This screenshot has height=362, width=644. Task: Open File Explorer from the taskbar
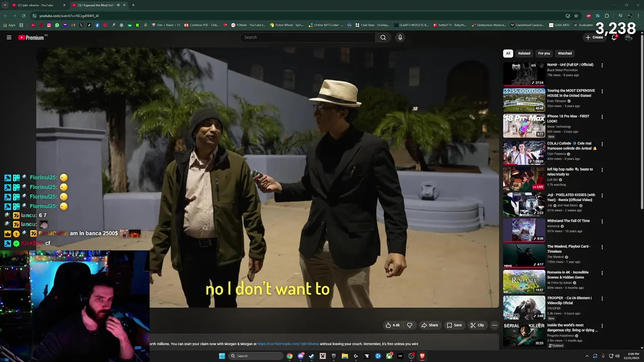(345, 356)
